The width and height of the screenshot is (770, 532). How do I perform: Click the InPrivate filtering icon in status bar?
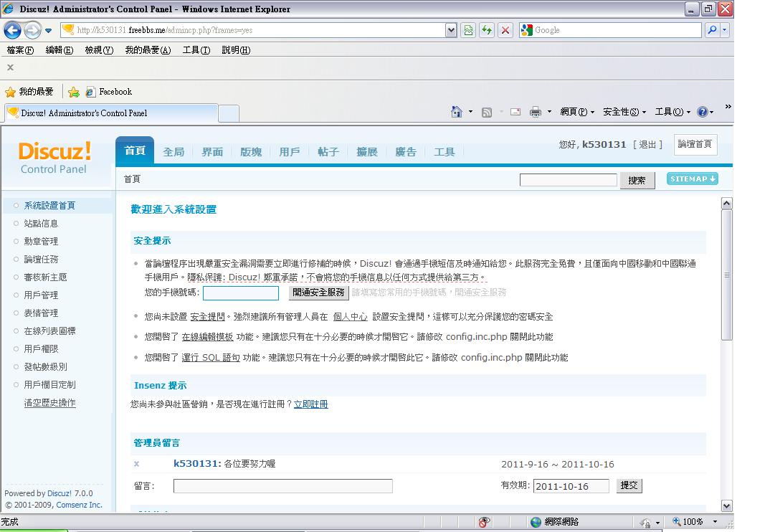[485, 522]
